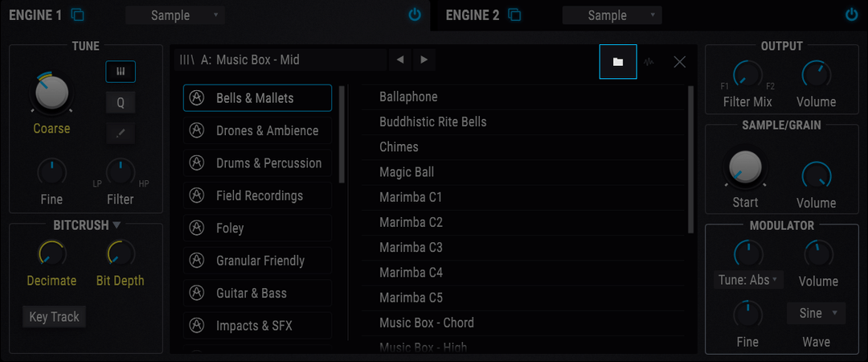Click the pencil edit icon under Q
Image resolution: width=868 pixels, height=362 pixels.
(x=121, y=133)
